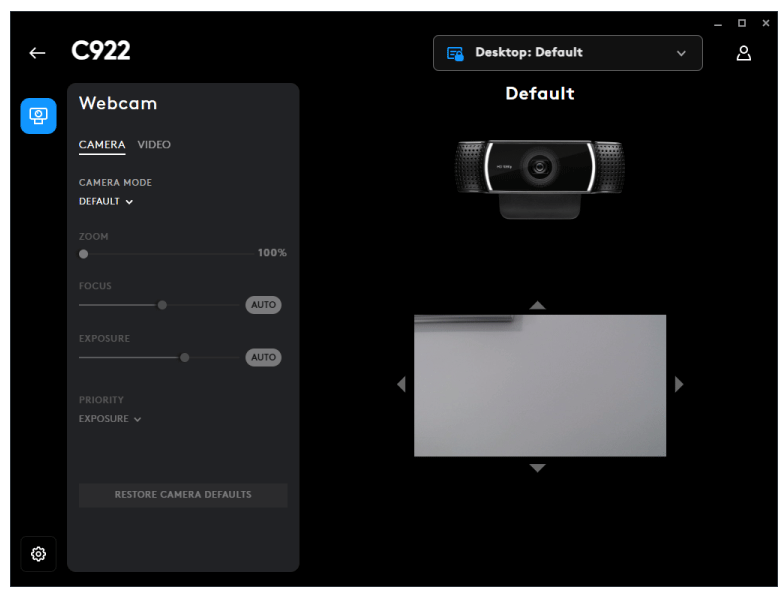Screen dimensions: 784x592
Task: Maximize the application window
Action: pyautogui.click(x=742, y=23)
